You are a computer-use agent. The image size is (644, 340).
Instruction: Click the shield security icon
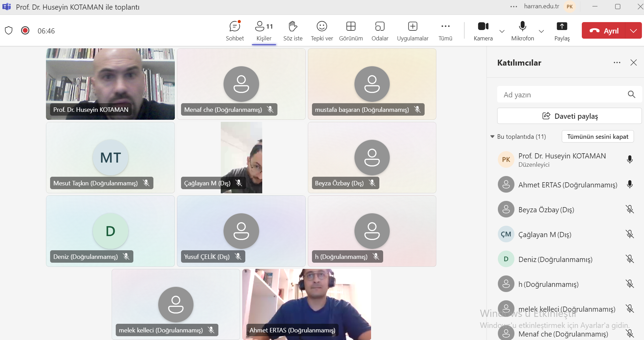click(9, 31)
